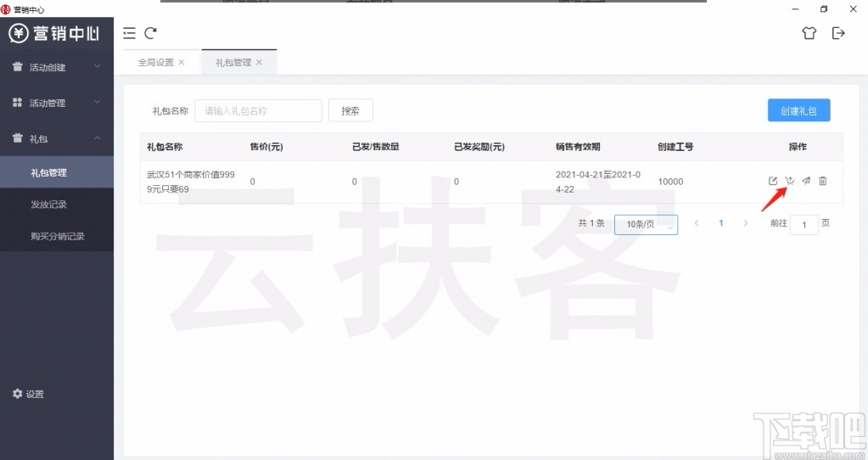Screen dimensions: 868x460
Task: Click the 搜索 button
Action: 350,110
